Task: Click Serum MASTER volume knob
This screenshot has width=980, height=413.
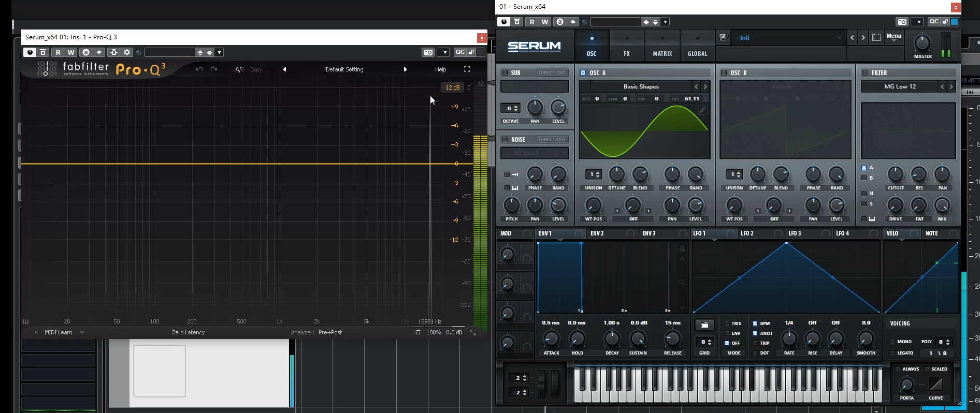Action: [922, 42]
